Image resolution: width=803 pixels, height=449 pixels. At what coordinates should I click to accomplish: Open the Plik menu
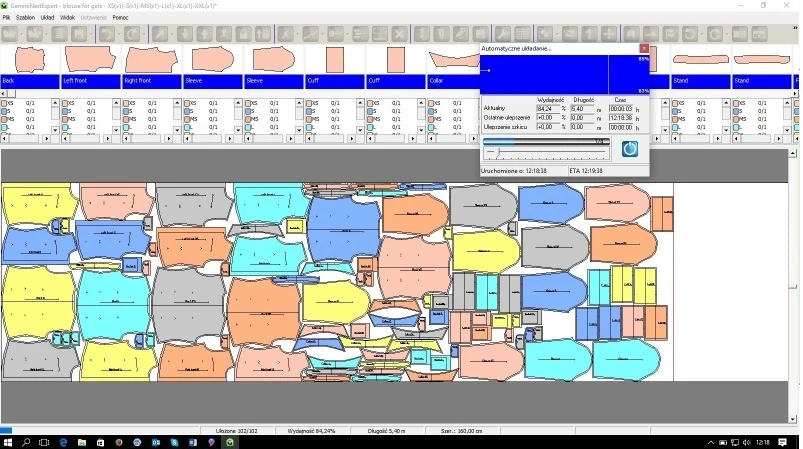(6, 18)
